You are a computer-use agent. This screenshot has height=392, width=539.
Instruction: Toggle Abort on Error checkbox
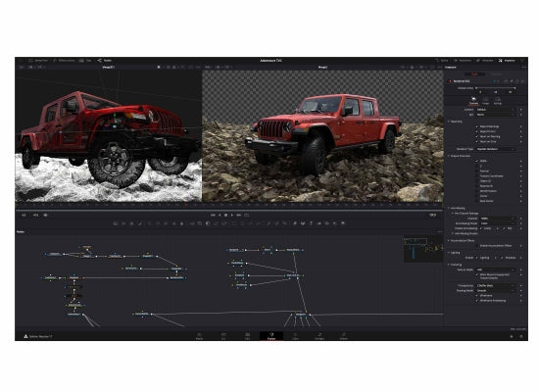(x=477, y=141)
